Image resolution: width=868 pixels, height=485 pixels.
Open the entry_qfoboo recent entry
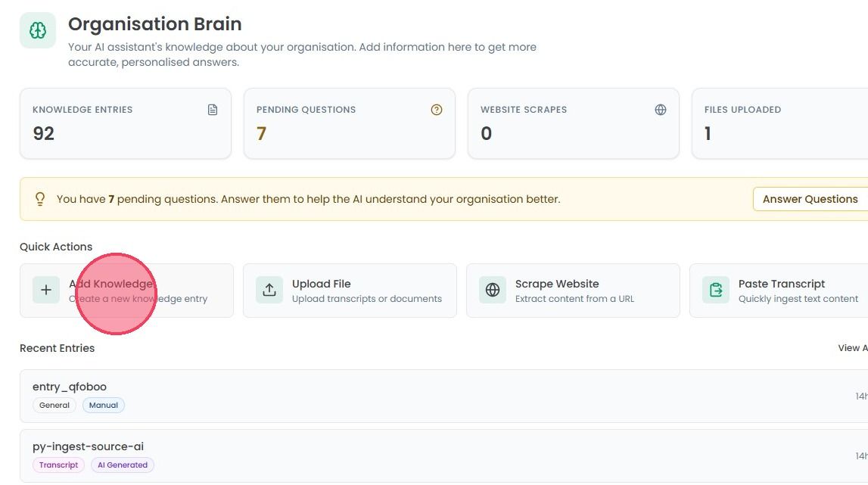click(443, 396)
